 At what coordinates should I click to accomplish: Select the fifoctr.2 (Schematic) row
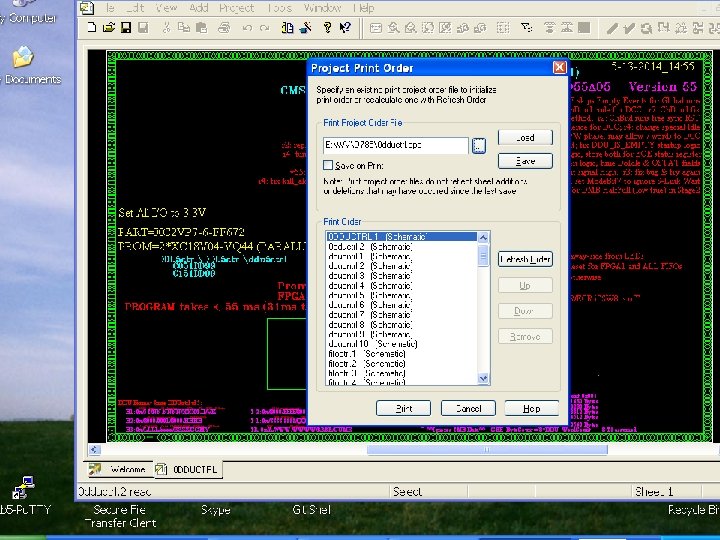click(x=402, y=364)
